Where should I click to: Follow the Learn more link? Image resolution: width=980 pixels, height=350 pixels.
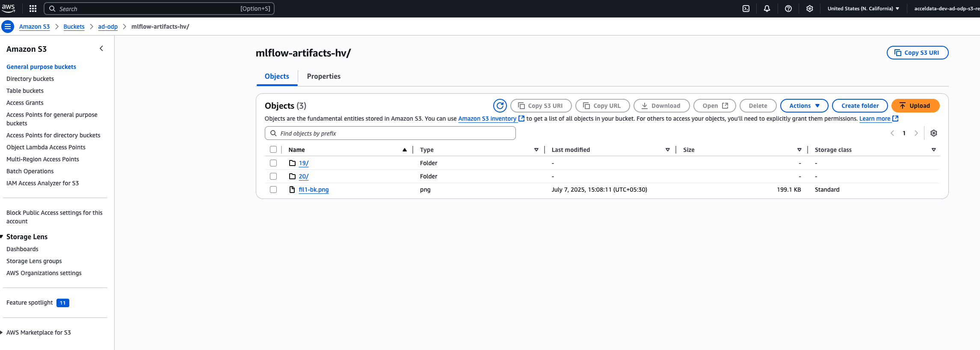click(875, 119)
